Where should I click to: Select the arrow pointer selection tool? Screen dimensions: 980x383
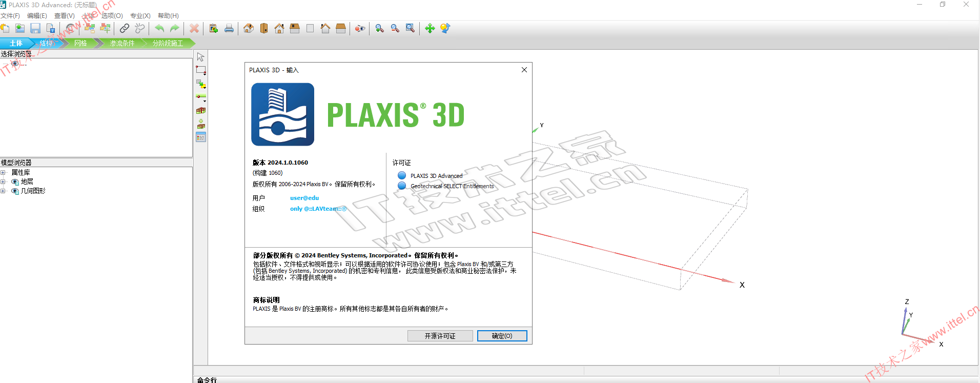(x=201, y=57)
